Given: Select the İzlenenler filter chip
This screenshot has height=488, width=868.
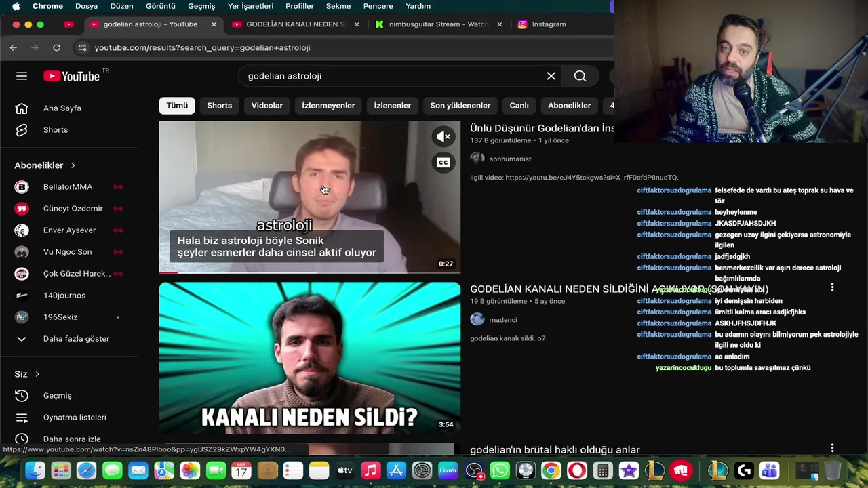Looking at the screenshot, I should [x=393, y=106].
